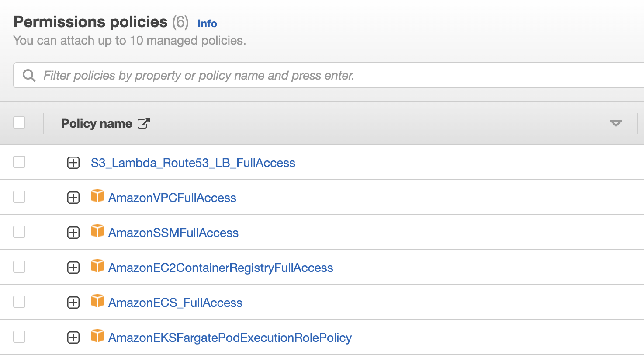
Task: Click the orange box icon for AmazonSSMFullAccess
Action: pos(97,231)
